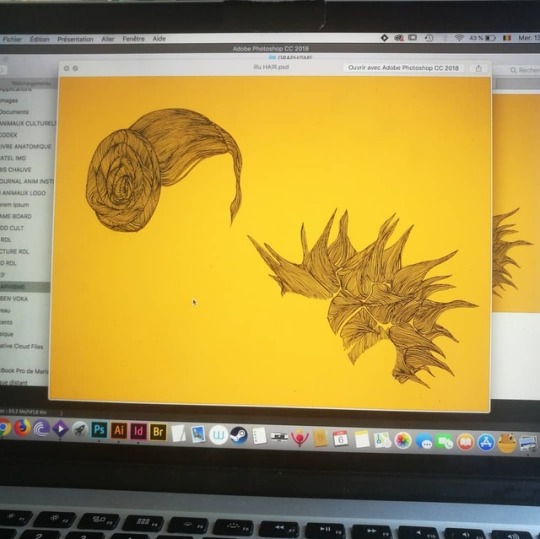This screenshot has width=540, height=539.
Task: Click the Illu HAIR.psd preview image
Action: coord(270,243)
